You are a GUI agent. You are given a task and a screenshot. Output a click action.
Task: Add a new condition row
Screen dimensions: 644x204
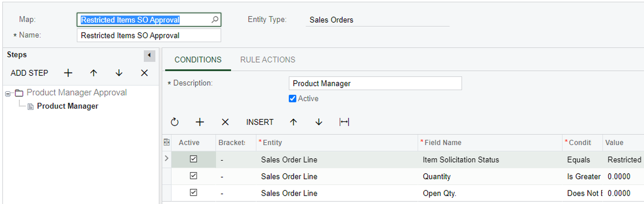[200, 122]
